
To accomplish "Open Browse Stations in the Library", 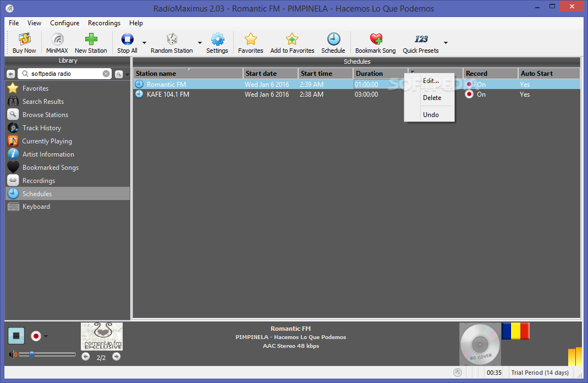I will coord(68,115).
